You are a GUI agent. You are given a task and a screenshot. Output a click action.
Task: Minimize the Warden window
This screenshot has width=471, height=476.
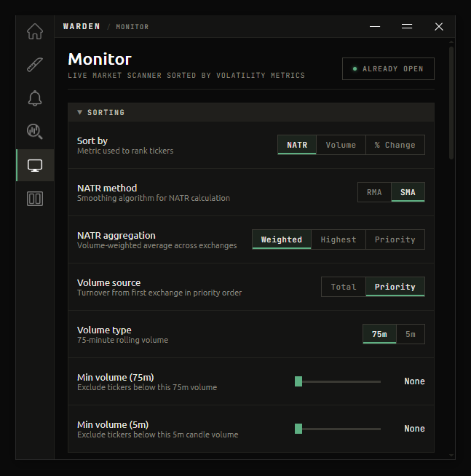pyautogui.click(x=375, y=27)
